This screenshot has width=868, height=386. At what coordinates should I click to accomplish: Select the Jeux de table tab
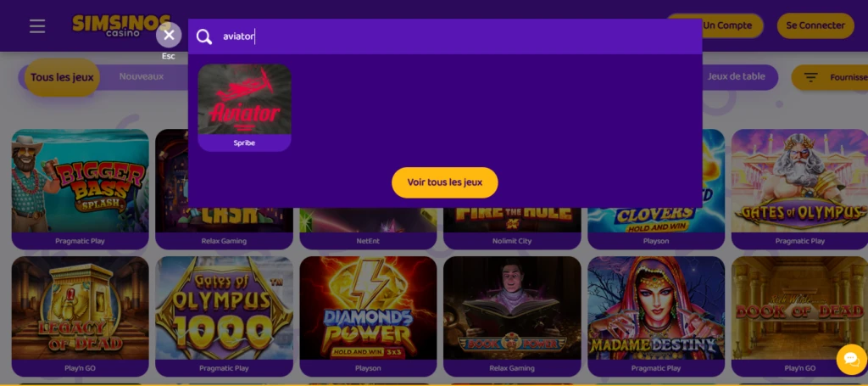coord(736,76)
